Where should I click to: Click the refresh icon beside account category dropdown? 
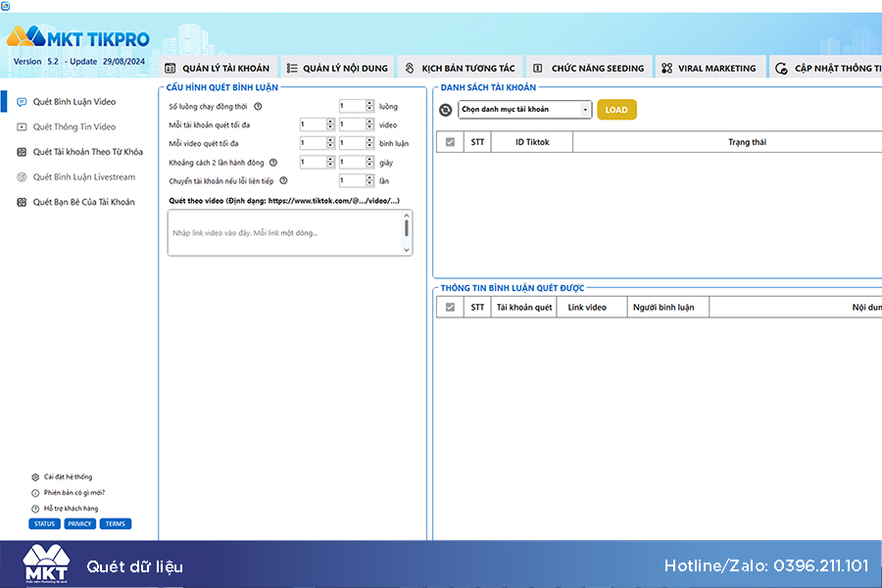(446, 110)
